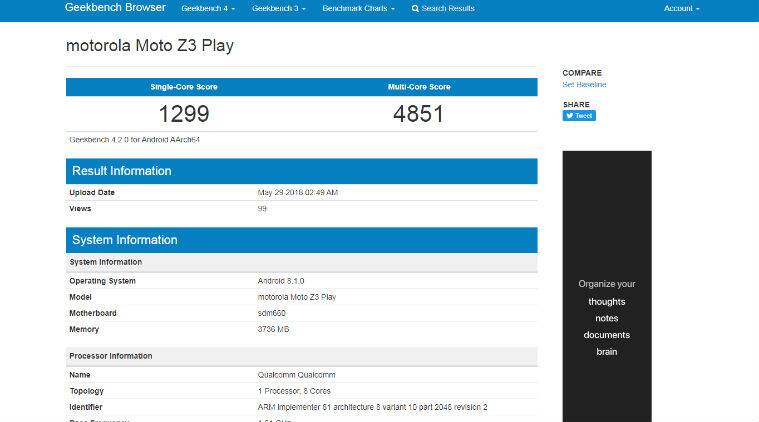Image resolution: width=759 pixels, height=422 pixels.
Task: Click the 'Organize your thoughts' advertisement
Action: 607,286
